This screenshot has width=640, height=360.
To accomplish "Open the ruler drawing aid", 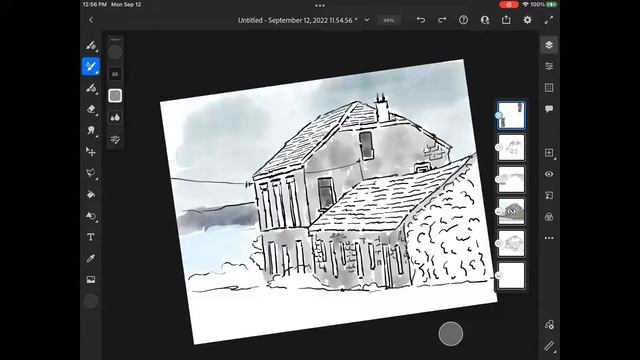I will pyautogui.click(x=549, y=346).
